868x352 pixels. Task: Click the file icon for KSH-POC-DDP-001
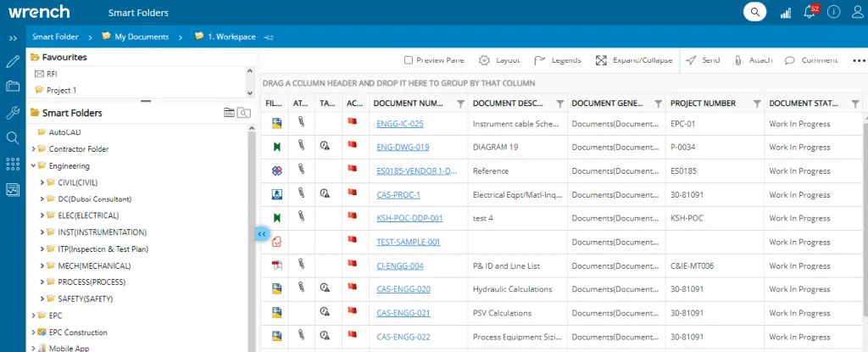(277, 218)
